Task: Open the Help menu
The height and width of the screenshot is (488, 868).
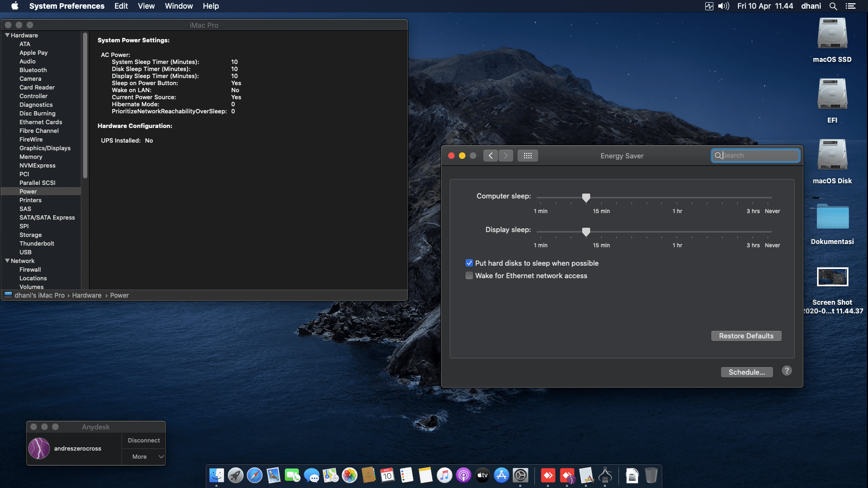Action: click(210, 6)
